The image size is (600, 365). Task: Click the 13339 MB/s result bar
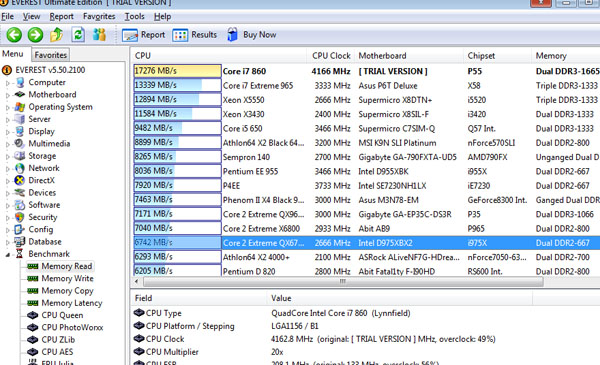(x=177, y=85)
